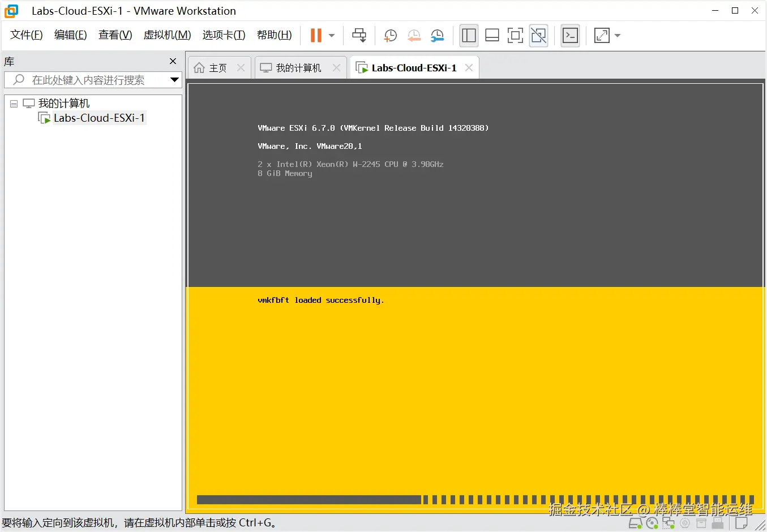Open the 虚拟机(M) menu
This screenshot has height=532, width=767.
[168, 35]
